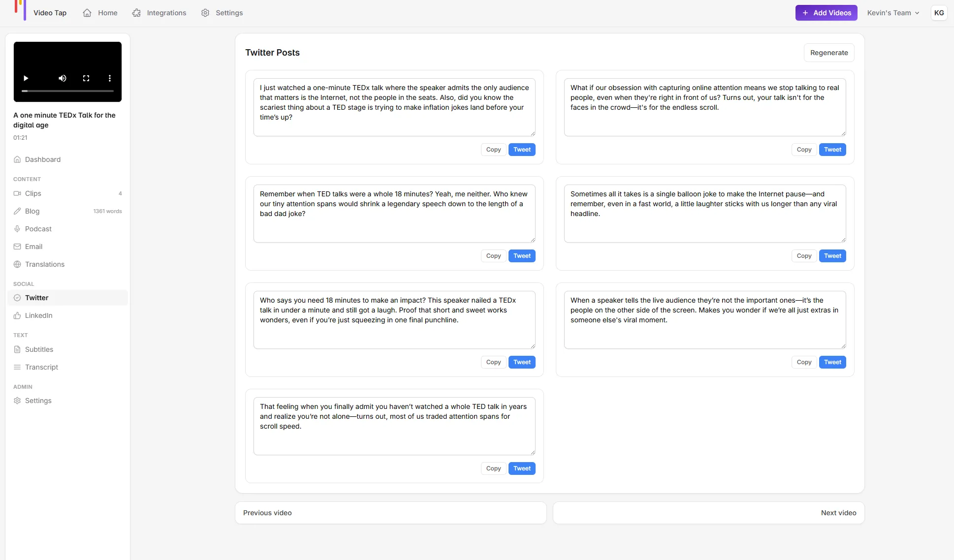Click the Email envelope icon

tap(17, 247)
